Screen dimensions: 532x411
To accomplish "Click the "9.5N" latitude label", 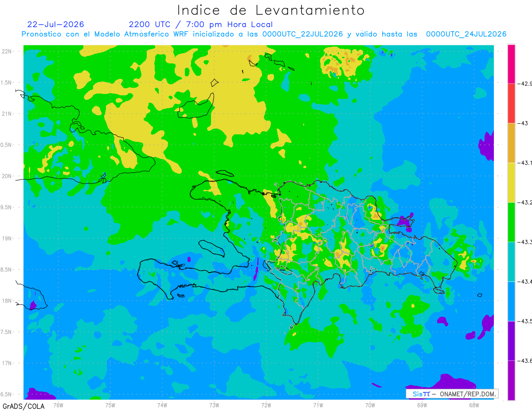I will [x=7, y=207].
